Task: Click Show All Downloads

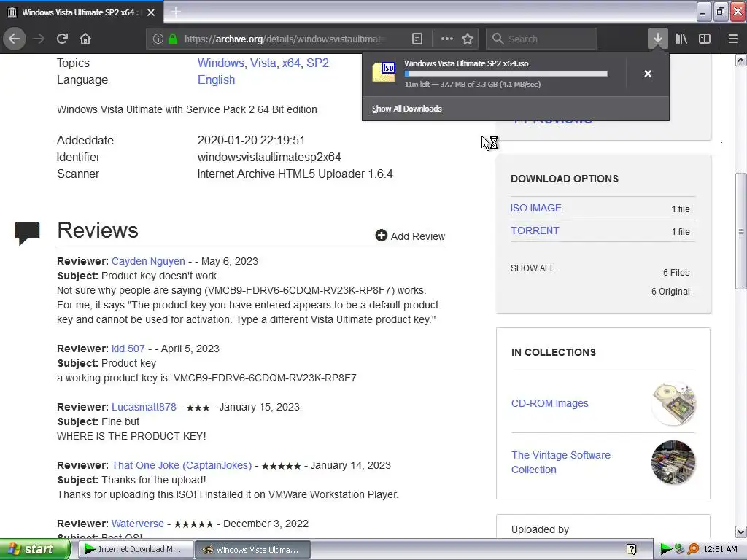Action: point(407,109)
